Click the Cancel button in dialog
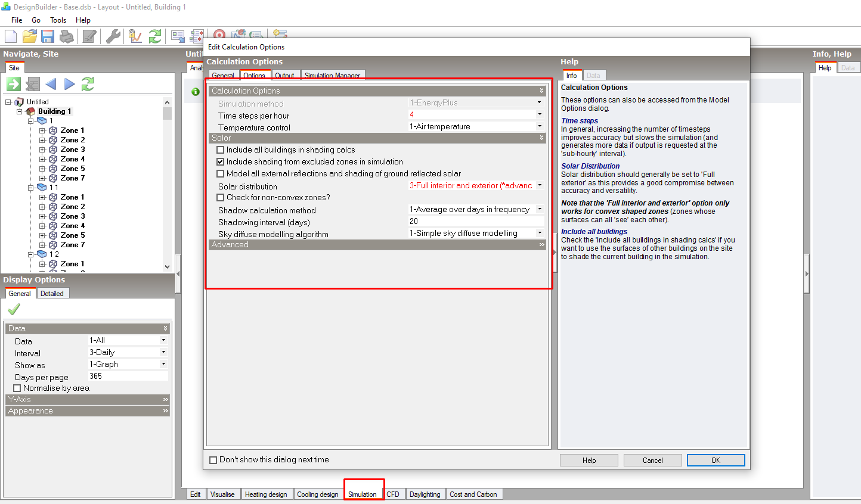 (652, 461)
